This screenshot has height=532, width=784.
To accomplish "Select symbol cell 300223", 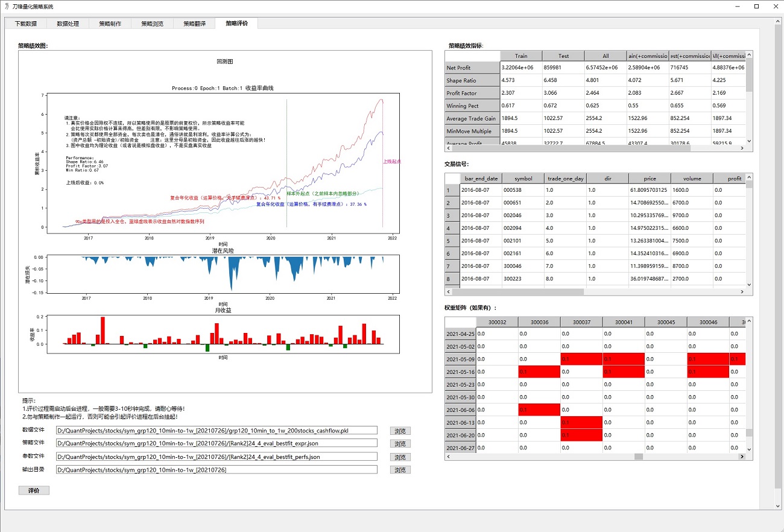I will 523,279.
